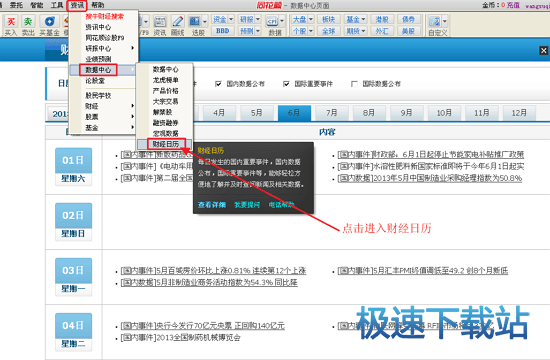
Task: Choose 大宗交易 in the submenu
Action: tap(165, 101)
